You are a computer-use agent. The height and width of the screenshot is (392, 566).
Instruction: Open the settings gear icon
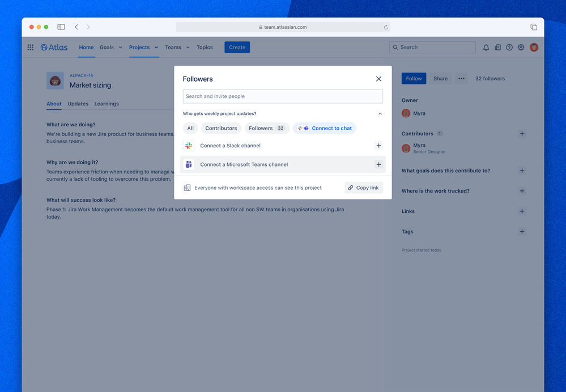(x=521, y=47)
